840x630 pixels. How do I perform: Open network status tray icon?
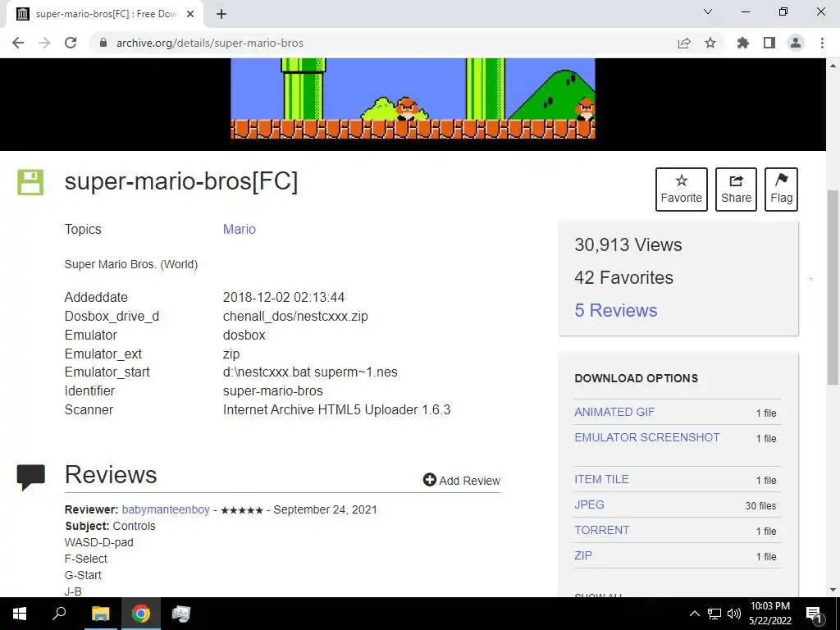pyautogui.click(x=714, y=614)
